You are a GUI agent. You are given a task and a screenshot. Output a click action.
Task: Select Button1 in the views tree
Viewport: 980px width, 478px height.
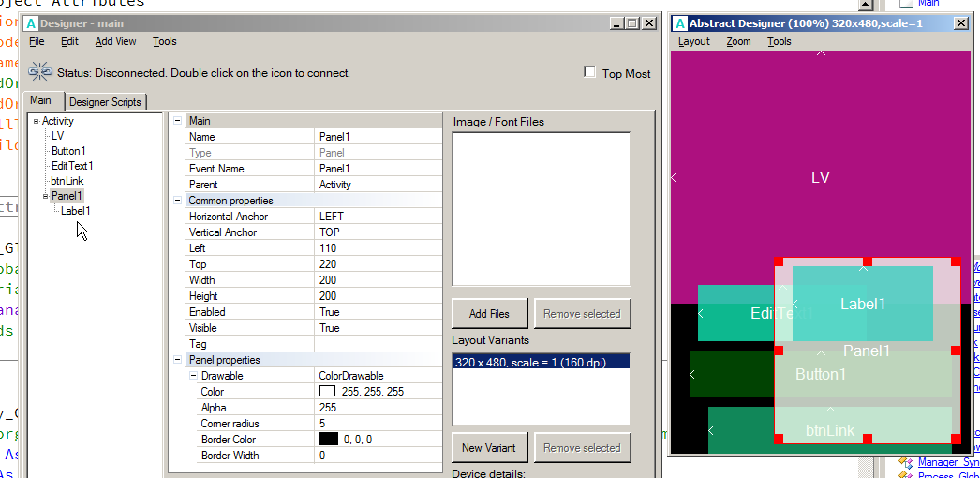coord(68,151)
